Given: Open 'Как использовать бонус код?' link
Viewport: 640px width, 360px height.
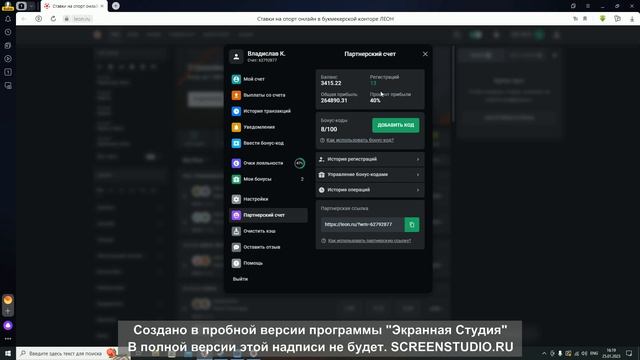Looking at the screenshot, I should [360, 140].
